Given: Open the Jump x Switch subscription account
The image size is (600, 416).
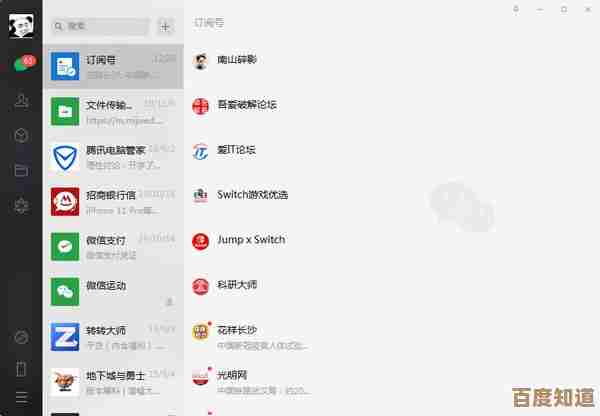Looking at the screenshot, I should pyautogui.click(x=251, y=240).
